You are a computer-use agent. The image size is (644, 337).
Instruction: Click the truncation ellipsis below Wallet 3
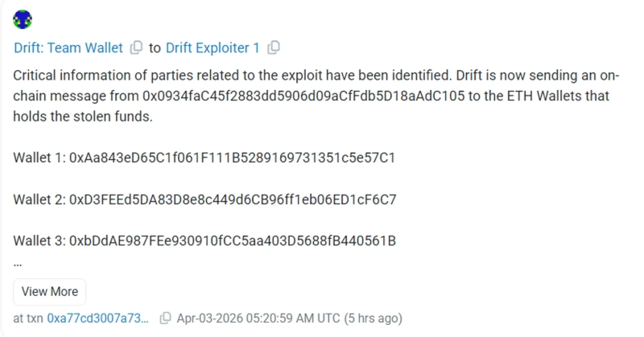click(x=18, y=261)
